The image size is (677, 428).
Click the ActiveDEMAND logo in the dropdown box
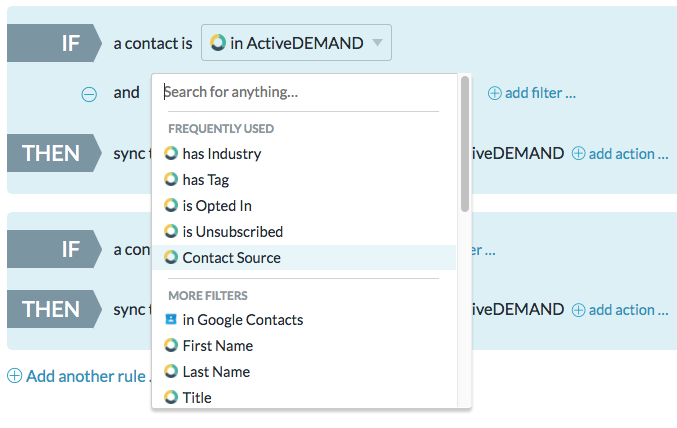(x=218, y=43)
